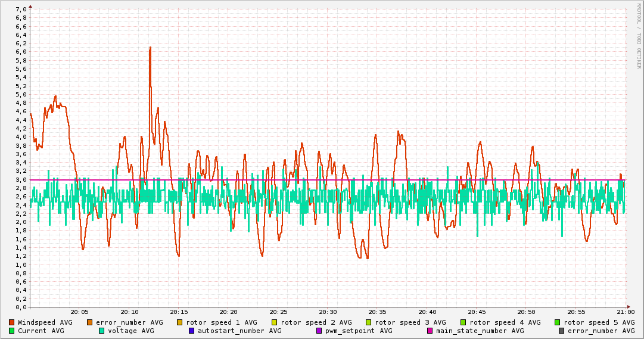Click the purple pwm_setpoint AVG legend swatch
The image size is (644, 339).
[319, 331]
